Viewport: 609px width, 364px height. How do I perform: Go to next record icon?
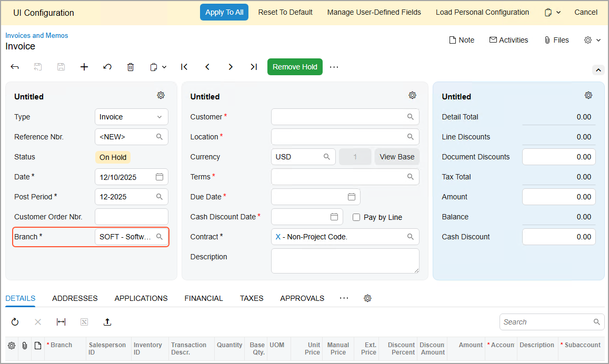[x=231, y=67]
